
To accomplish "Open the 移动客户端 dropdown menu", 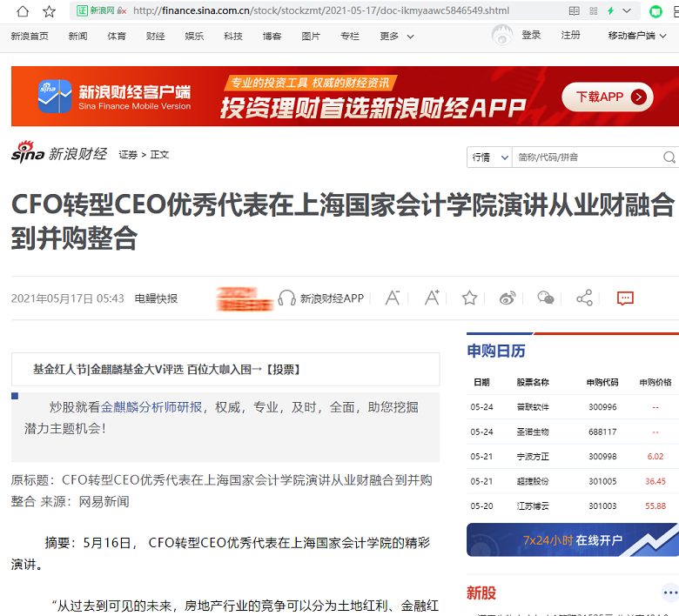I will point(638,37).
